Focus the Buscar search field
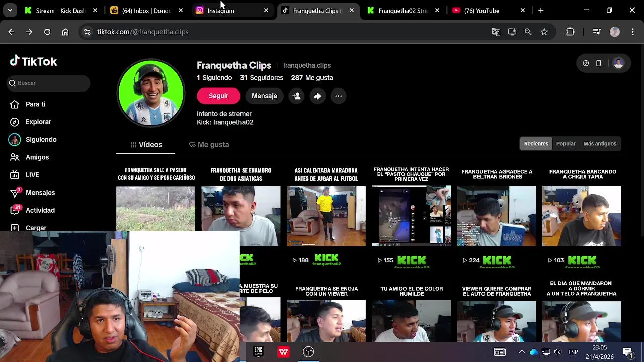Viewport: 644px width, 362px height. pos(48,83)
